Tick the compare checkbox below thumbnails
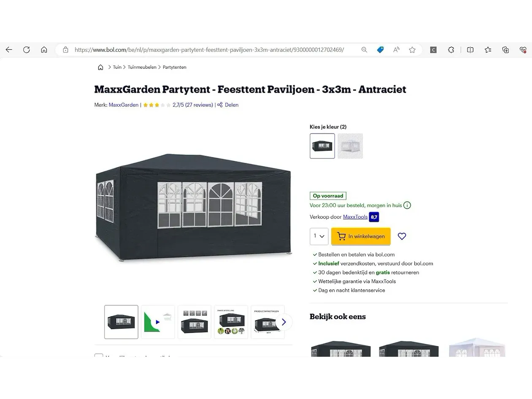 pyautogui.click(x=99, y=356)
